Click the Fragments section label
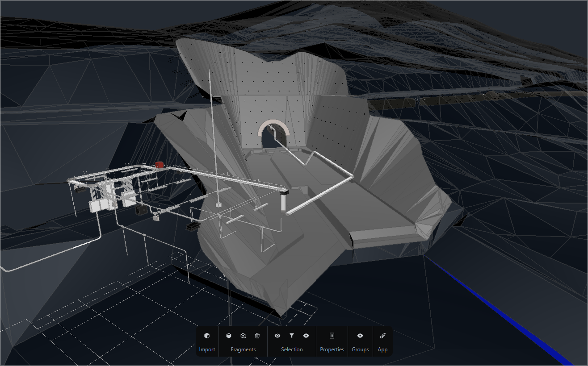 [243, 349]
